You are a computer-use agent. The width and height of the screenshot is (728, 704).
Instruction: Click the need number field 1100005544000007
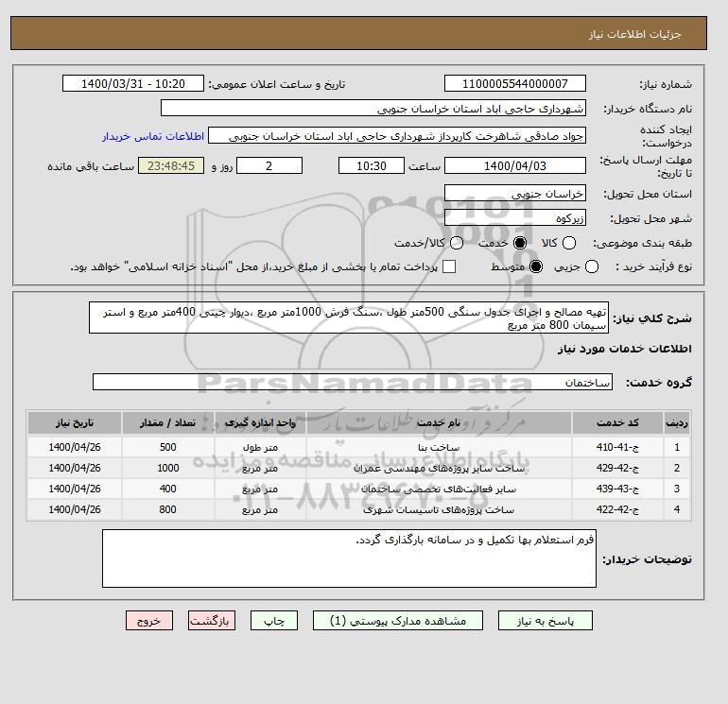(515, 83)
